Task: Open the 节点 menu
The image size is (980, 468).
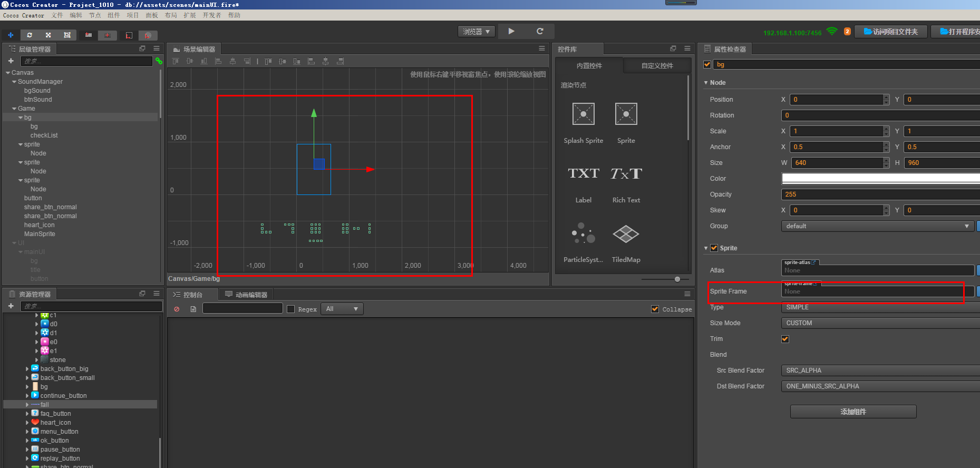Action: tap(95, 15)
